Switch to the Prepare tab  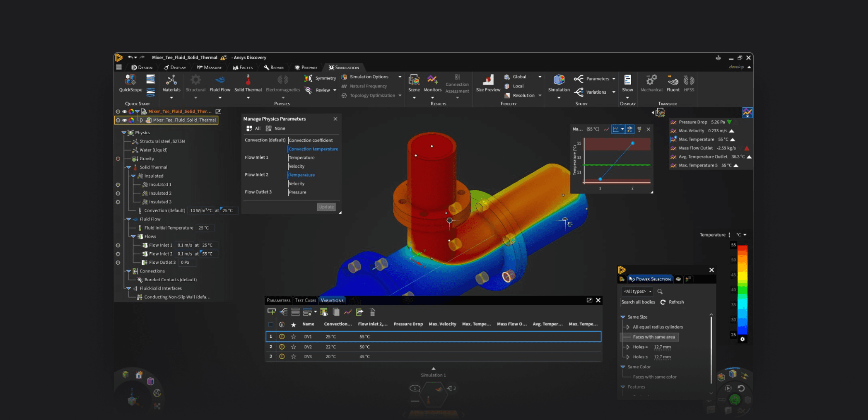click(306, 68)
